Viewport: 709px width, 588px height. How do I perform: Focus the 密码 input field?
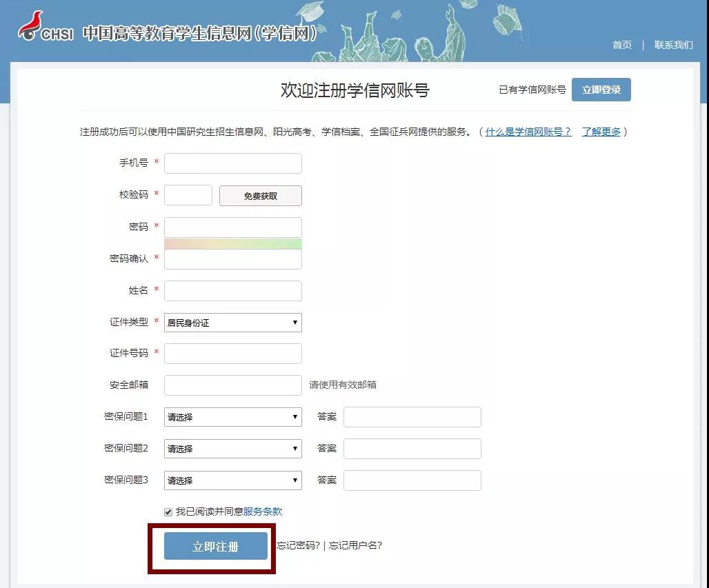tap(233, 227)
